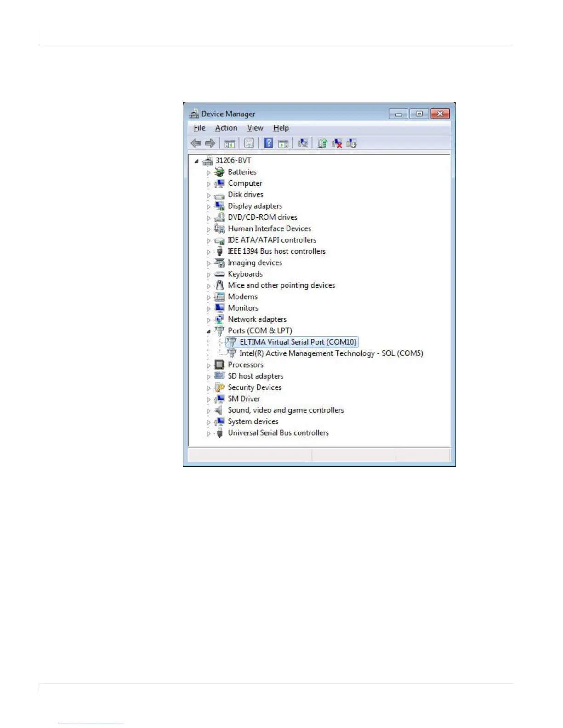This screenshot has width=563, height=728.
Task: Open the View menu
Action: click(255, 128)
